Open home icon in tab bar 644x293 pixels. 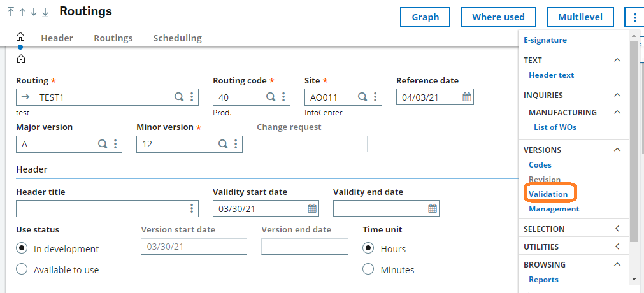click(x=20, y=37)
